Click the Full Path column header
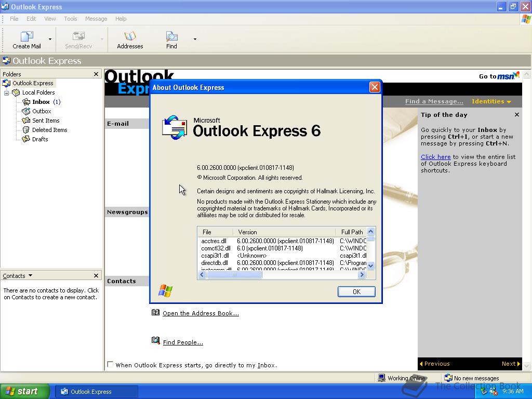The image size is (532, 399). tap(352, 232)
